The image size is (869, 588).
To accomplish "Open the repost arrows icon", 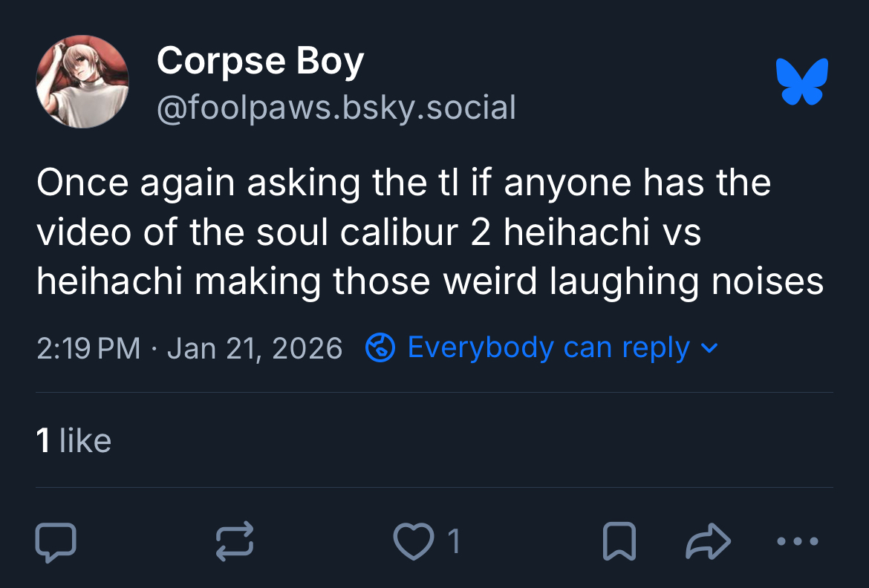I will tap(235, 541).
